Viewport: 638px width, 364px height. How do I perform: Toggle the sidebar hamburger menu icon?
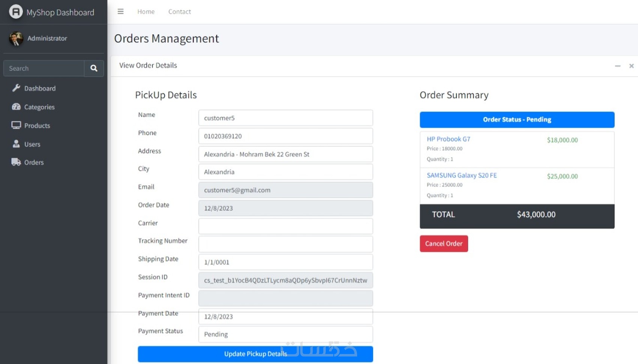tap(120, 12)
